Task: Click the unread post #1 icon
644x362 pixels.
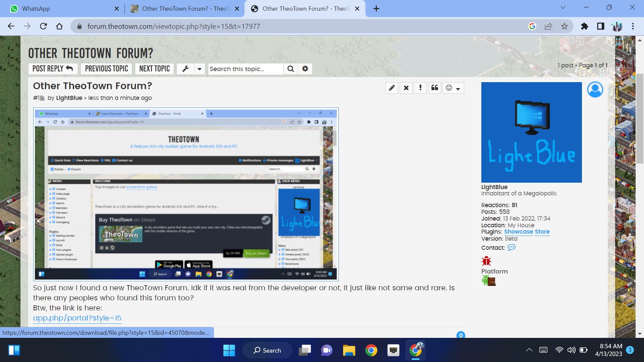Action: tap(42, 98)
